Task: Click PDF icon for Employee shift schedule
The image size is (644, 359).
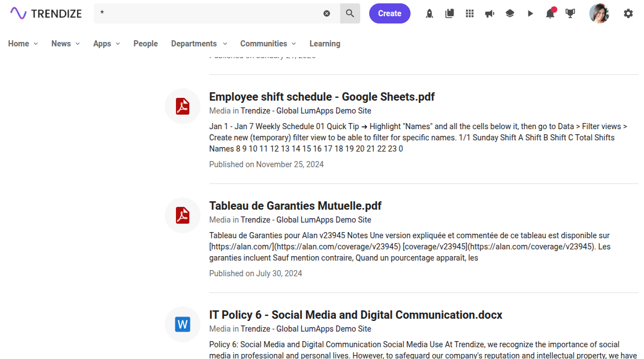Action: [x=182, y=106]
